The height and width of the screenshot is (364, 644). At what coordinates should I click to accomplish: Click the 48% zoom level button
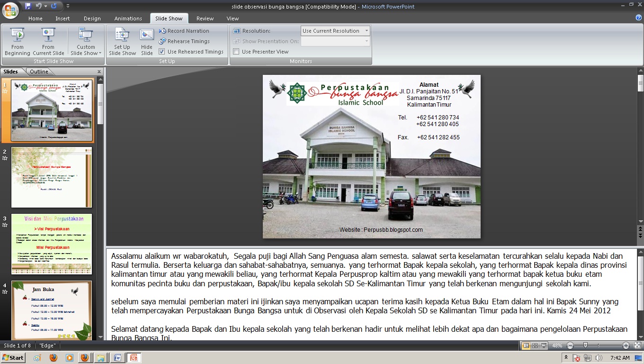click(557, 346)
